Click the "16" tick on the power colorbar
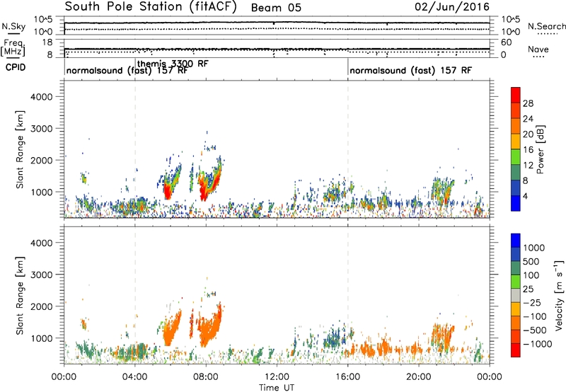The height and width of the screenshot is (392, 566). click(528, 150)
